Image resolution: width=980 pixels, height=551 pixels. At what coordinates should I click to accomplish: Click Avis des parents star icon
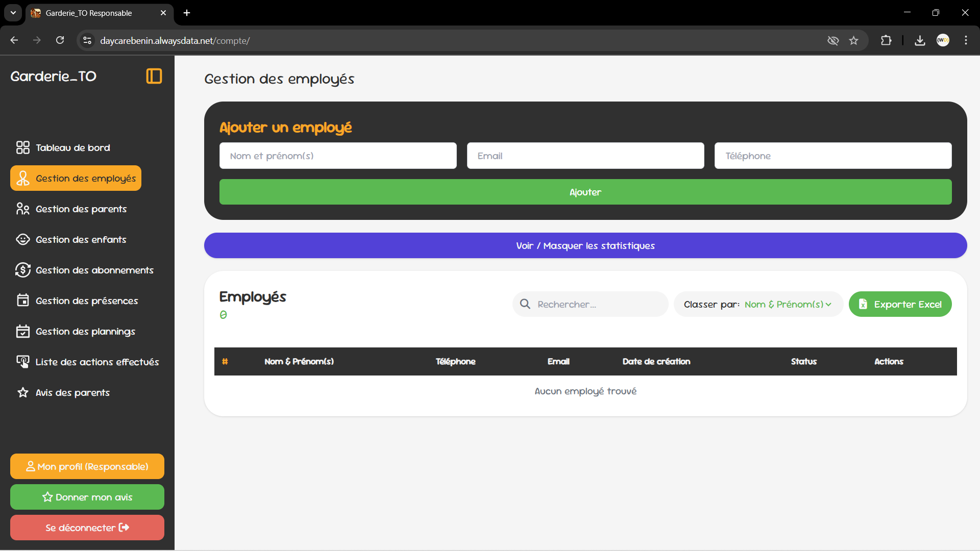click(x=22, y=392)
